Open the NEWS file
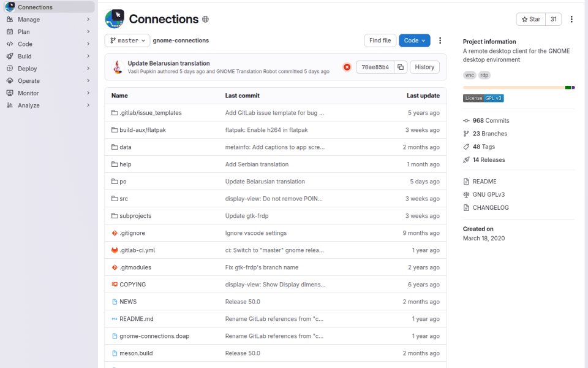Image resolution: width=588 pixels, height=368 pixels. tap(128, 302)
